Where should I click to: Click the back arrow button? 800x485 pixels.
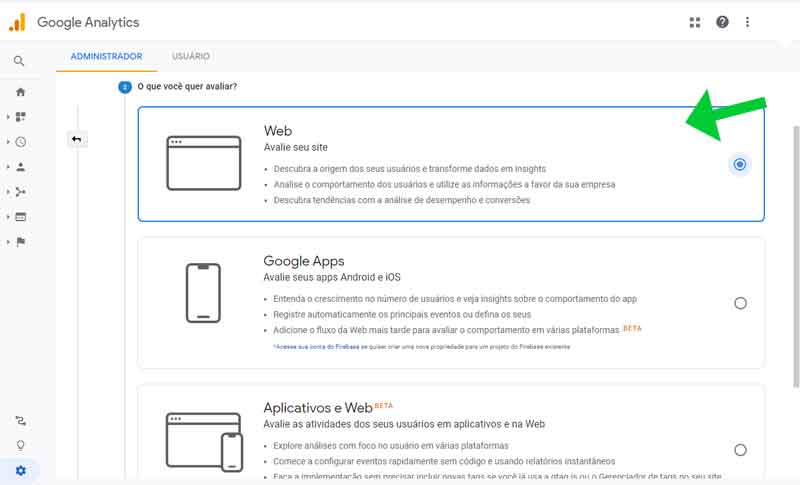point(77,139)
